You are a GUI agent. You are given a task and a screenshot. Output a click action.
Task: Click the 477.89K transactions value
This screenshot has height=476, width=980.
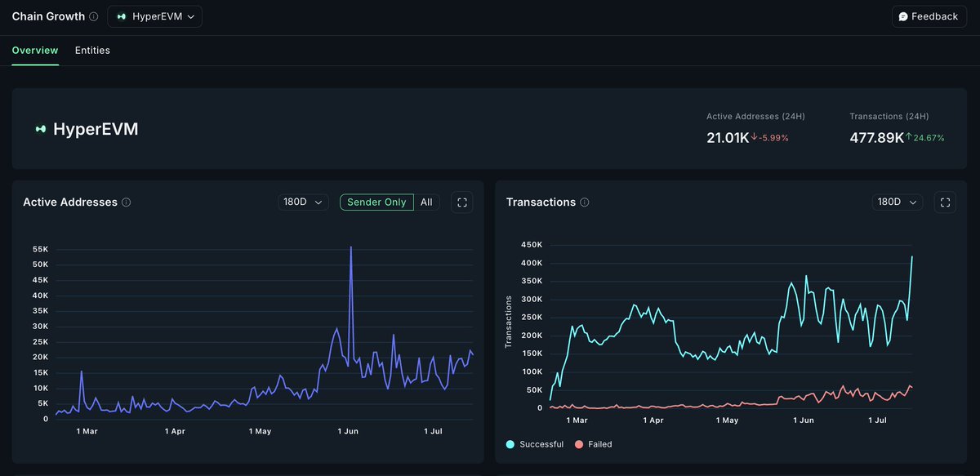click(x=876, y=138)
